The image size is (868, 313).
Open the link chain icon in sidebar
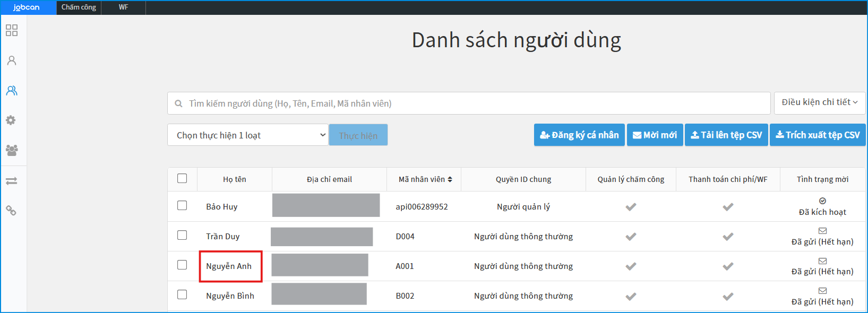pos(11,211)
